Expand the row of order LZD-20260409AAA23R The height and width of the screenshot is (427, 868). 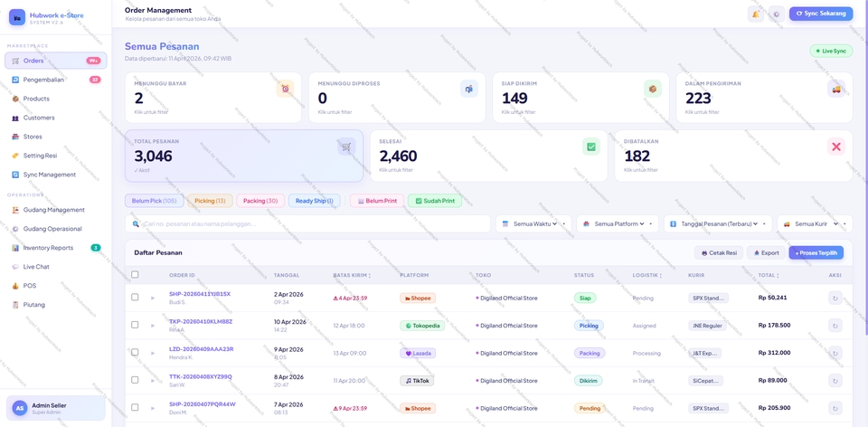pos(153,353)
